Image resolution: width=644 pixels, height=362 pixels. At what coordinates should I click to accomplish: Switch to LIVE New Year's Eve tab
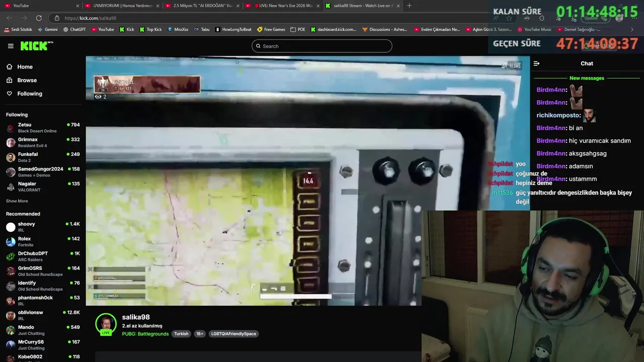[x=283, y=6]
